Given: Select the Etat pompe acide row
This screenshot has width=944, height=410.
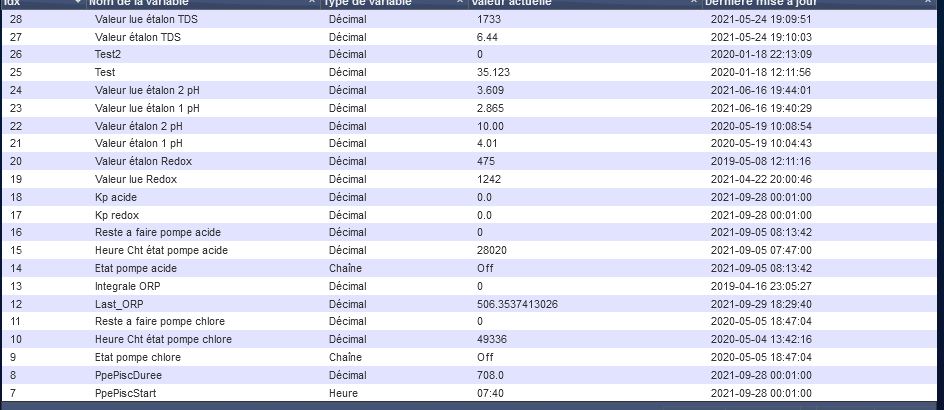Looking at the screenshot, I should [x=470, y=268].
